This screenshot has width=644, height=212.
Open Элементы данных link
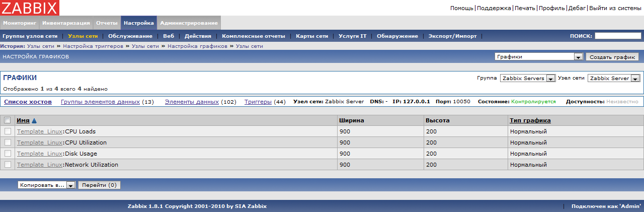point(192,102)
